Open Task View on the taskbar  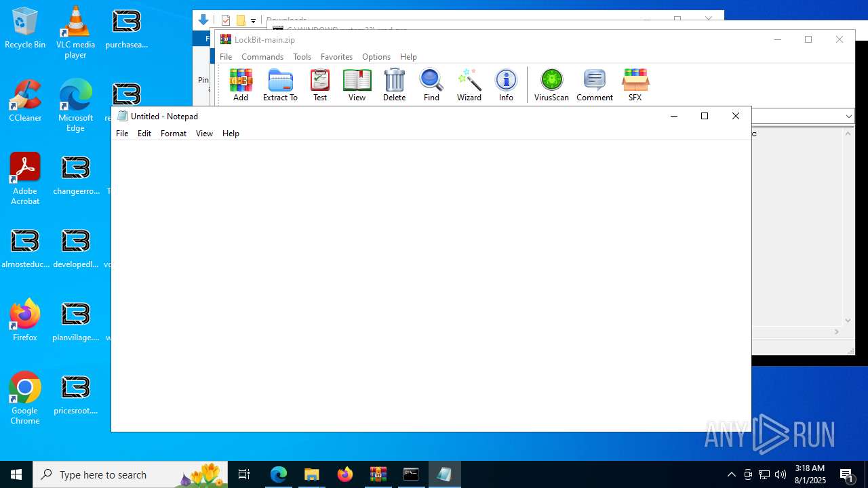[x=244, y=474]
